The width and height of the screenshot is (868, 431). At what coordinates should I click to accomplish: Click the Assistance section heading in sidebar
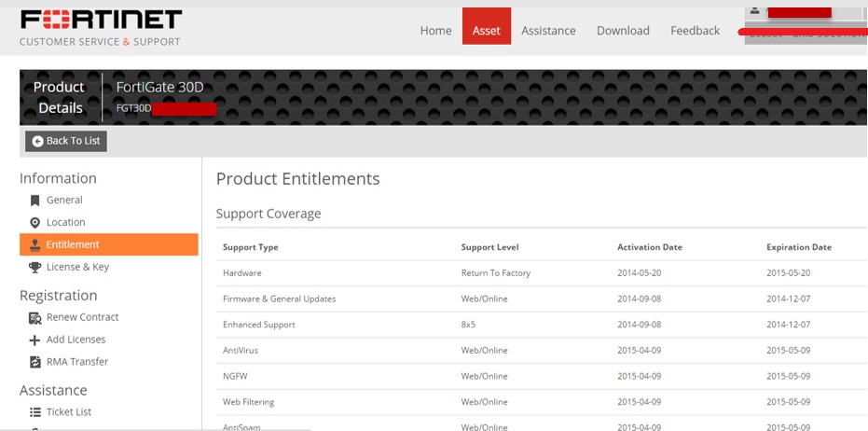click(53, 391)
